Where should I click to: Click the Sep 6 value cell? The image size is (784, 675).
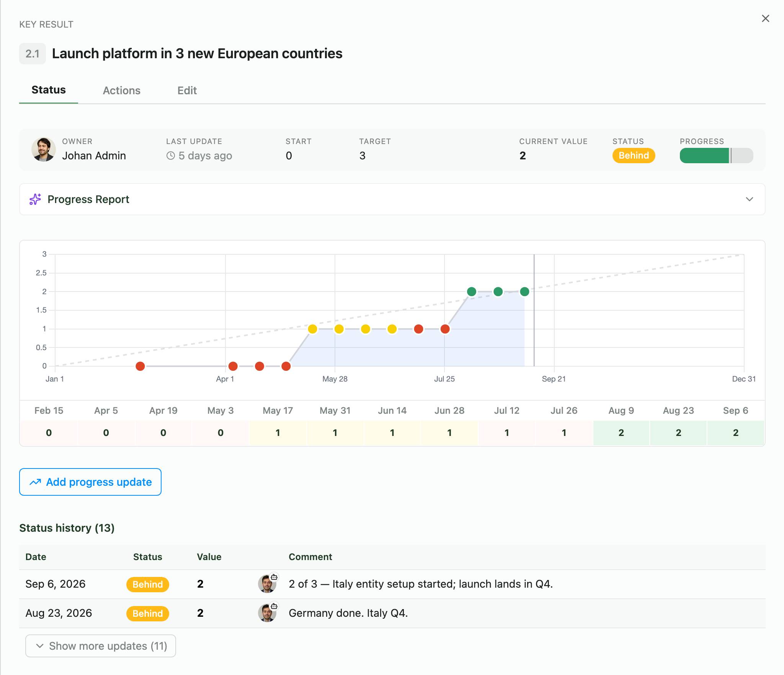[x=736, y=433]
